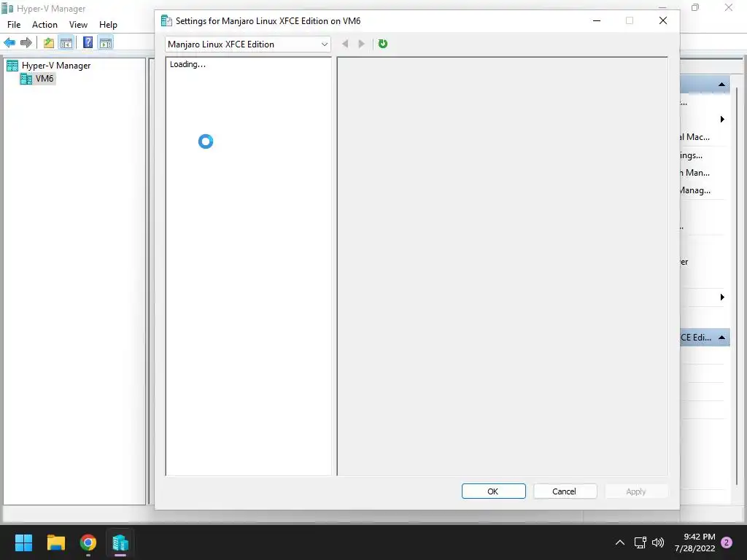
Task: Expand the first submenu arrow in Actions pane
Action: coord(722,119)
